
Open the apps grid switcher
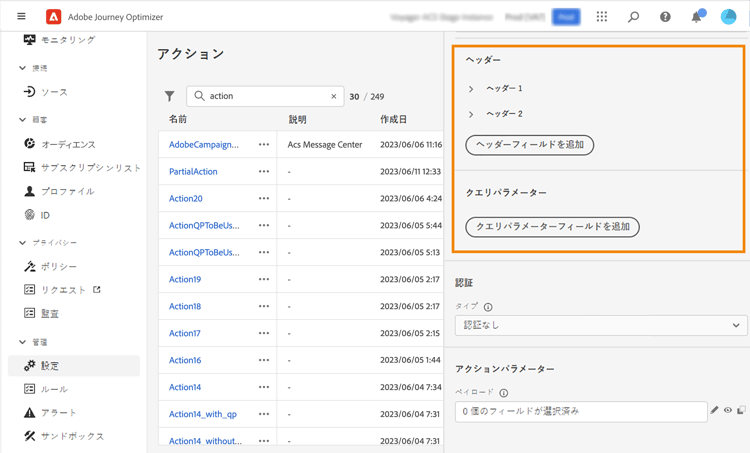click(x=602, y=17)
